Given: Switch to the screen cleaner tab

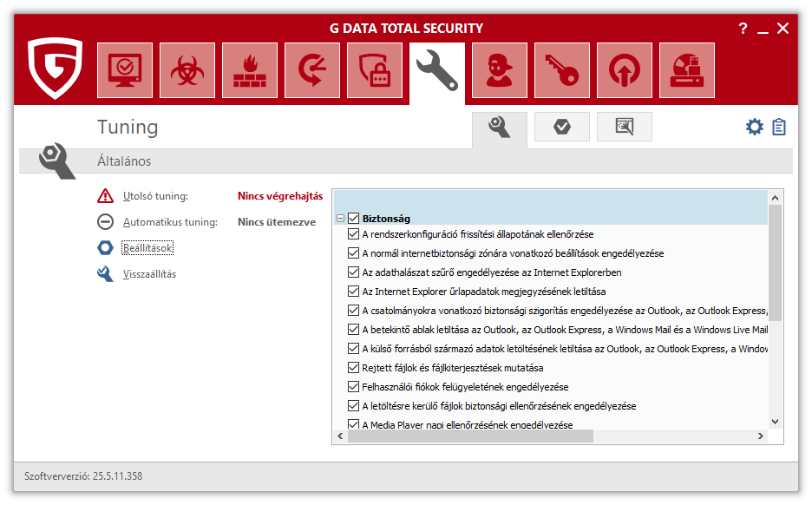Looking at the screenshot, I should point(625,127).
